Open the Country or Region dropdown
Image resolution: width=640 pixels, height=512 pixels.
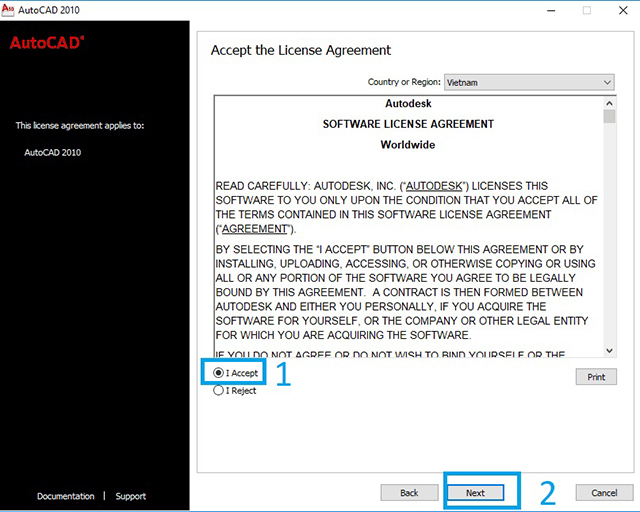coord(529,82)
